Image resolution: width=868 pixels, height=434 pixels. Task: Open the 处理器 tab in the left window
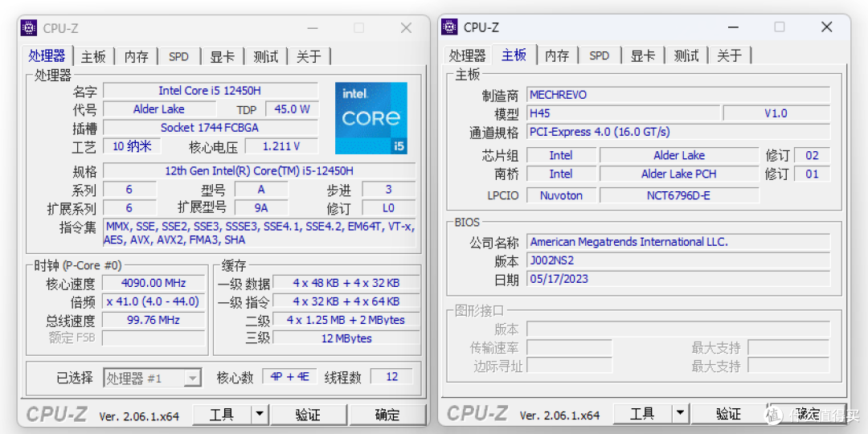pos(47,55)
